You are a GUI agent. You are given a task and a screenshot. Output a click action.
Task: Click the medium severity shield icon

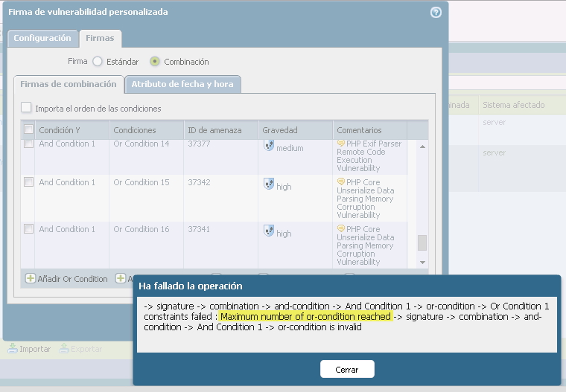269,145
